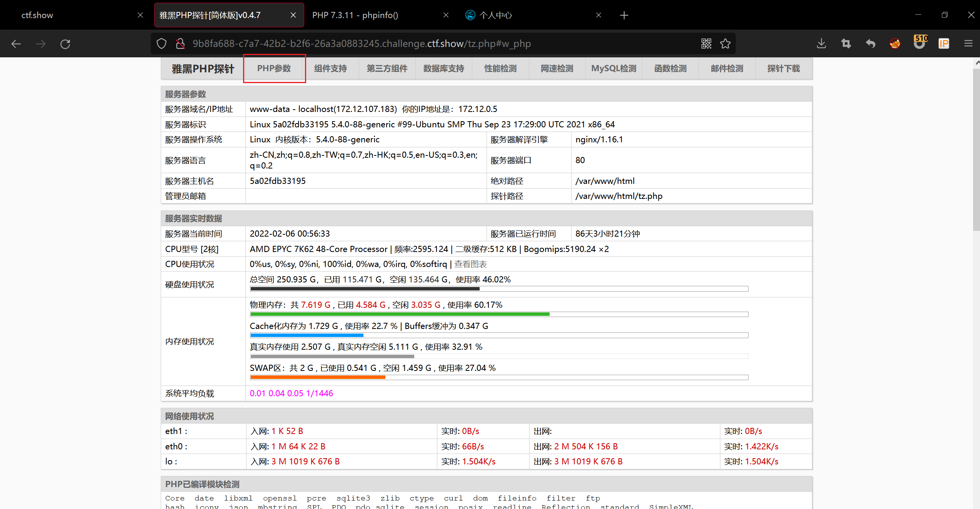980x509 pixels.
Task: Bookmark this page with star icon
Action: tap(725, 44)
